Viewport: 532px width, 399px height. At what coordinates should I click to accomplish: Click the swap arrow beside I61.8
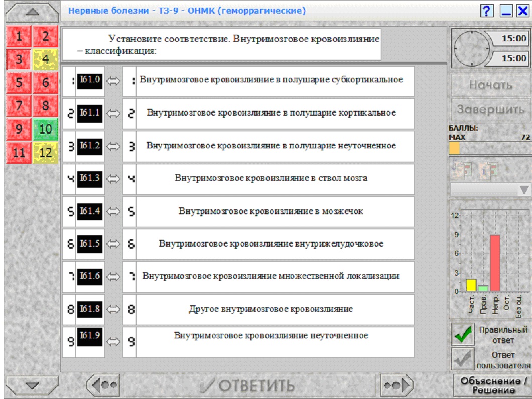[x=113, y=309]
